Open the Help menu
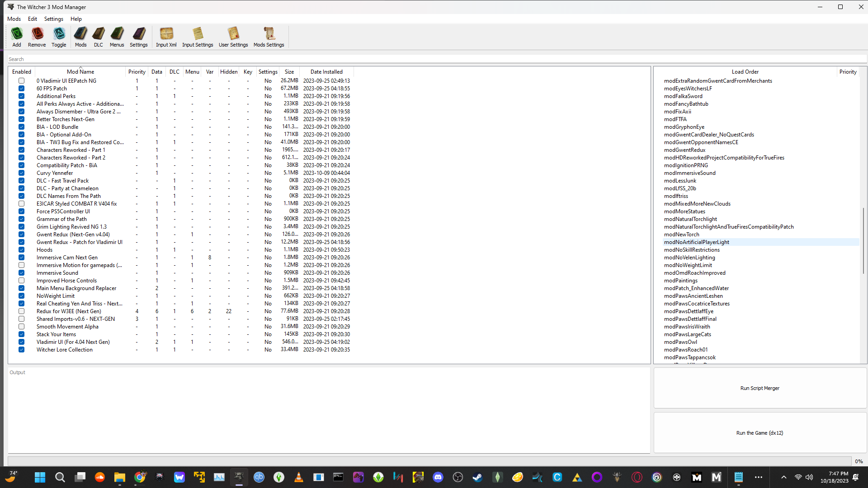 76,19
